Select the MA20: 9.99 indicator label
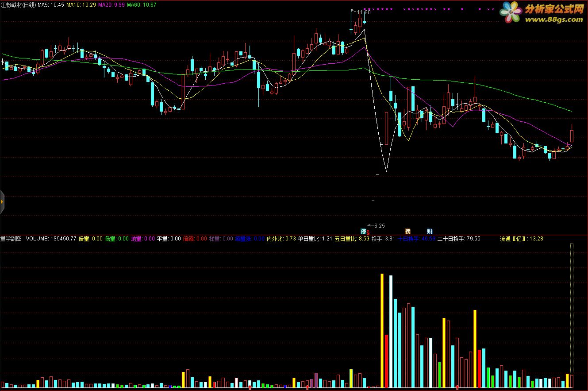 (111, 5)
